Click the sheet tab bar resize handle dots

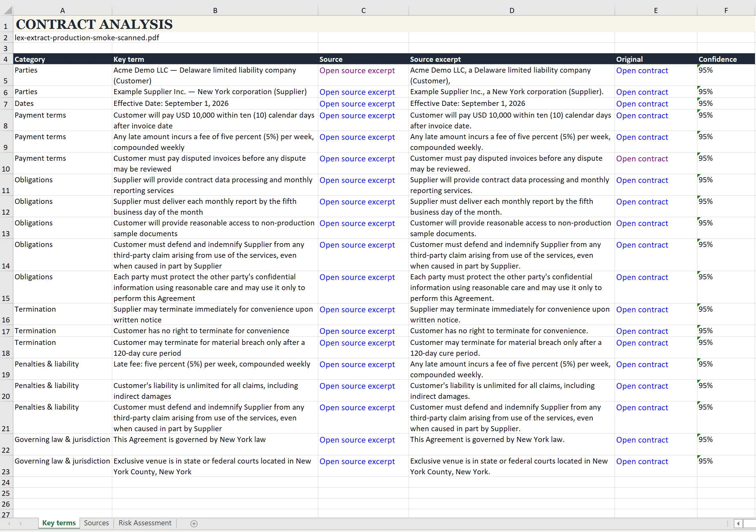(727, 523)
